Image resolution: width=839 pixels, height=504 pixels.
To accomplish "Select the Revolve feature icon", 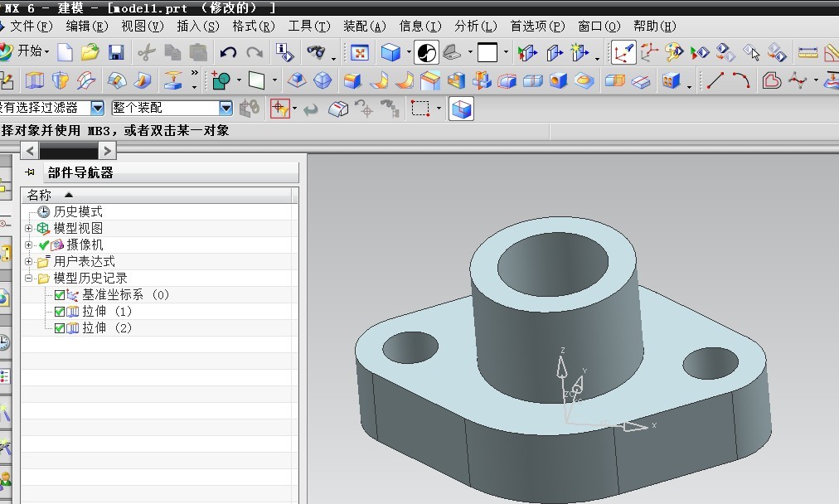I will pos(60,80).
